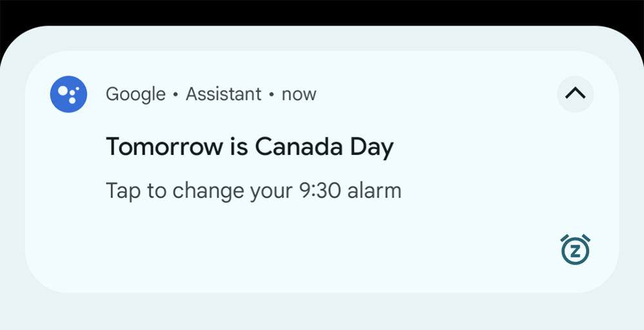644x330 pixels.
Task: Click the dot separator between Google and Assistant
Action: click(176, 95)
